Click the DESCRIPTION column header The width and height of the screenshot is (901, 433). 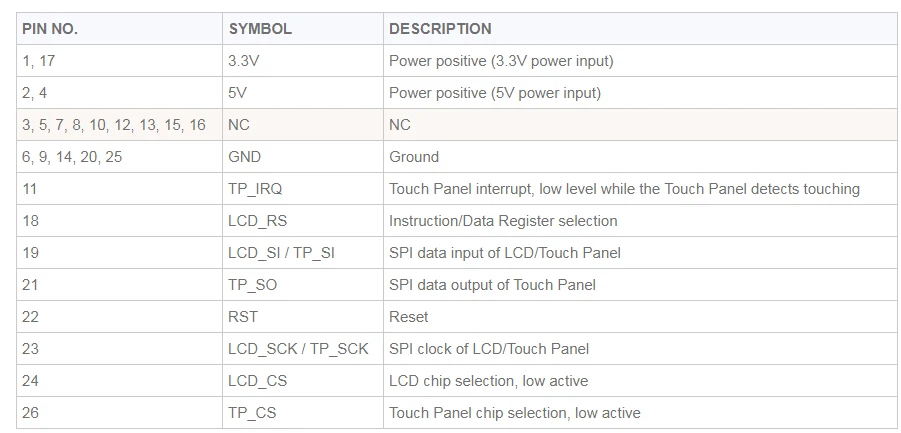pyautogui.click(x=640, y=29)
